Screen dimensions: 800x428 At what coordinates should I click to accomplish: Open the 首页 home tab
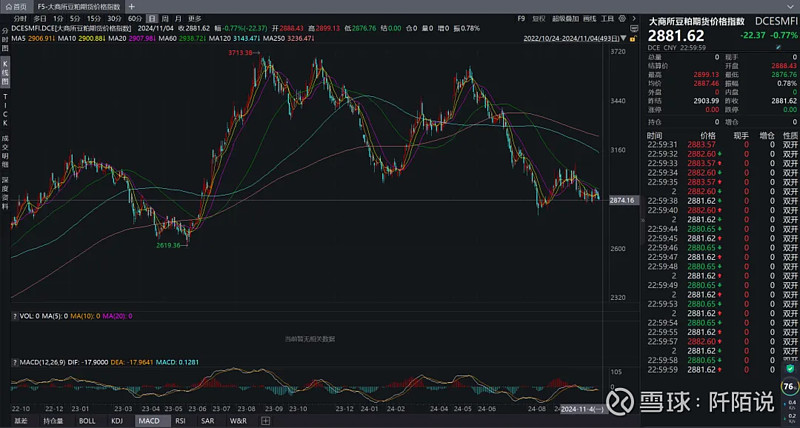(16, 7)
